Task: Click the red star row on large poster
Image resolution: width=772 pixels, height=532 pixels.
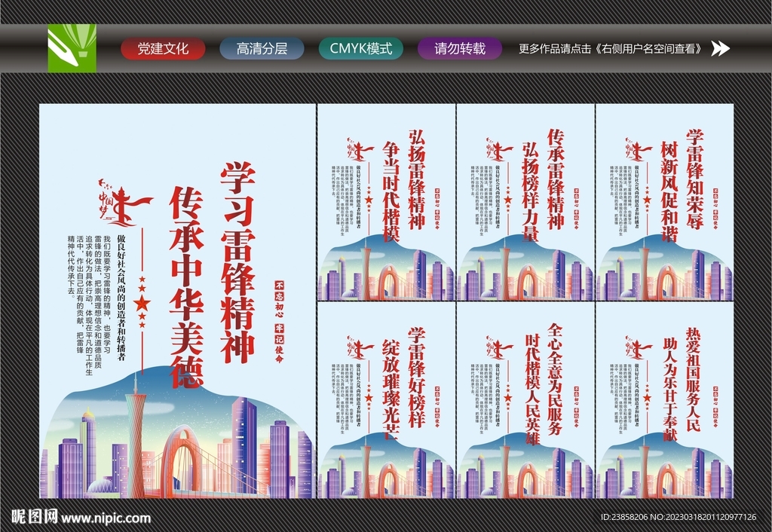Action: coord(142,302)
